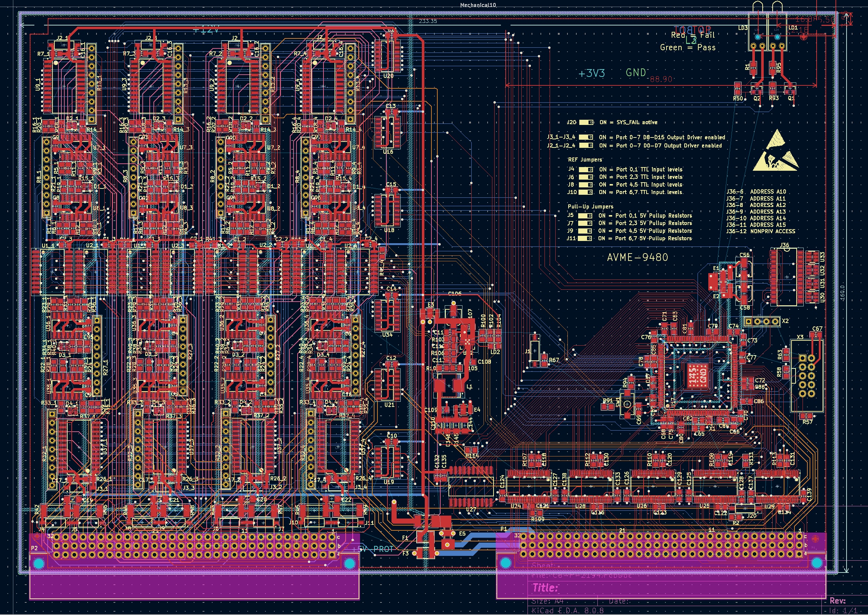
Task: Select the J20 SYS_FAIL jumper legend graphic
Action: point(586,122)
